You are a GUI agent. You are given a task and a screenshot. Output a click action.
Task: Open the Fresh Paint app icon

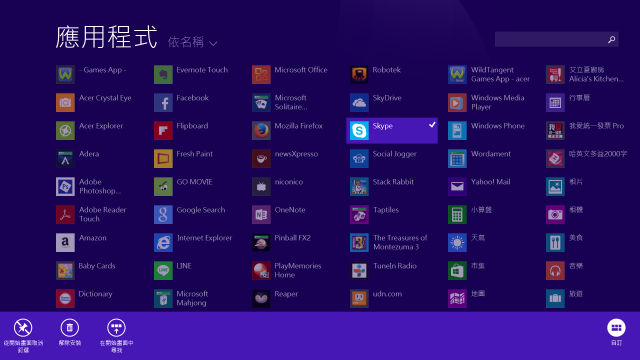(163, 158)
